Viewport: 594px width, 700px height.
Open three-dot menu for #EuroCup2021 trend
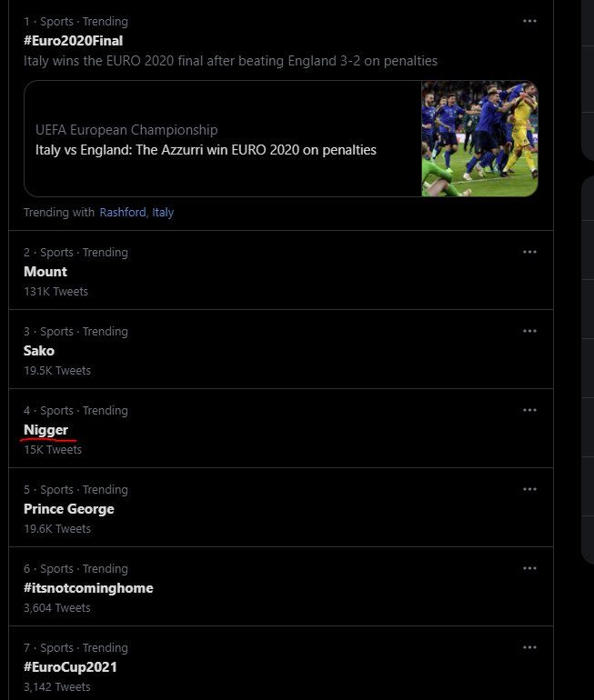click(529, 647)
